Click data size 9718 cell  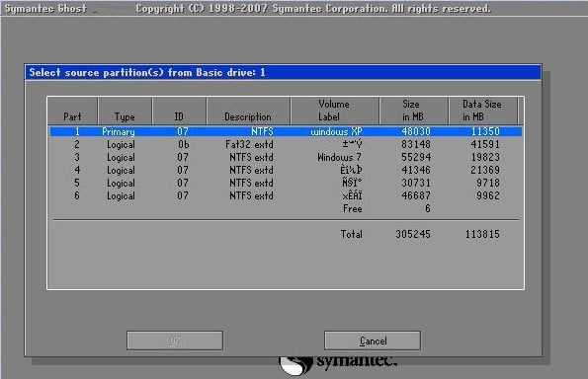tap(488, 183)
